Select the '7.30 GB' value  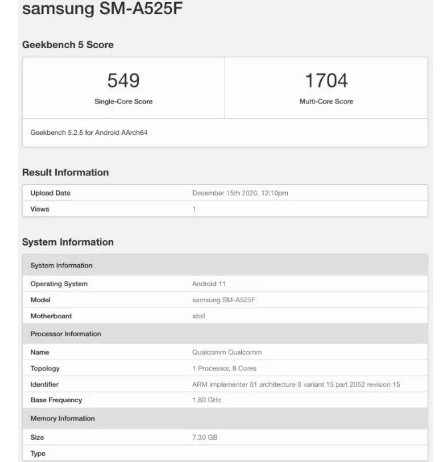[x=205, y=437]
